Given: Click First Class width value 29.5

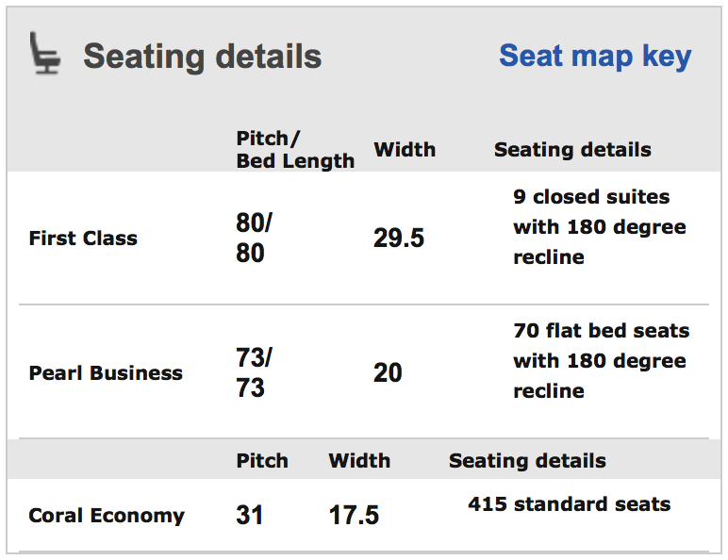Looking at the screenshot, I should [399, 239].
